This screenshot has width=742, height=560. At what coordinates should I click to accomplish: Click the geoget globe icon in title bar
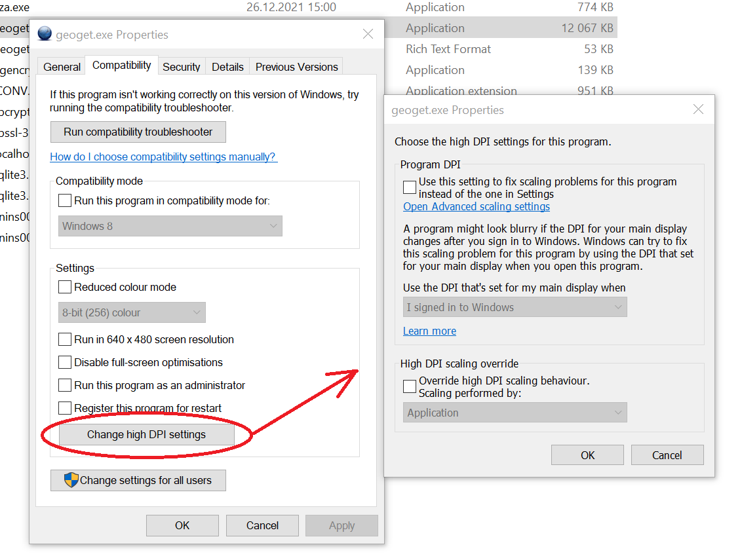(x=45, y=33)
